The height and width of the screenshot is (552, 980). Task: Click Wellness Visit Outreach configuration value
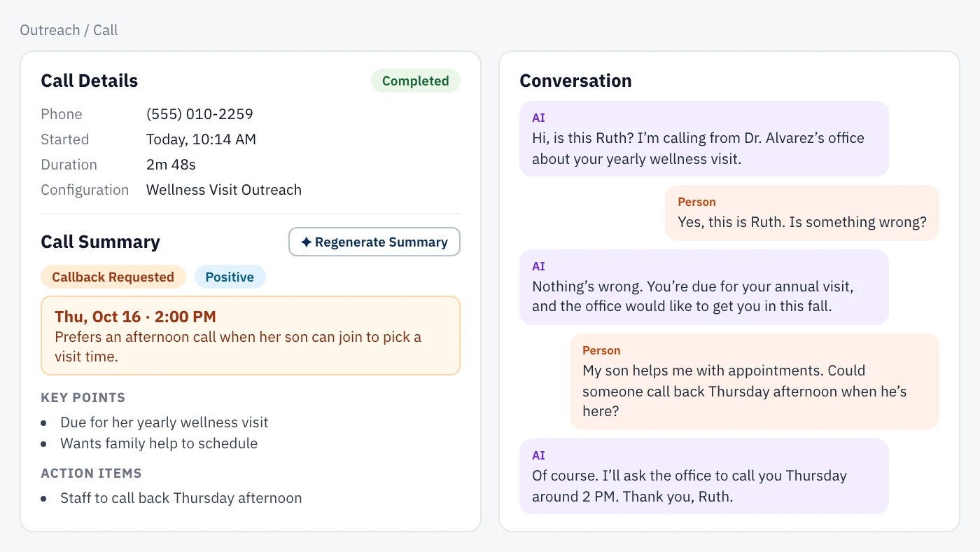click(224, 190)
